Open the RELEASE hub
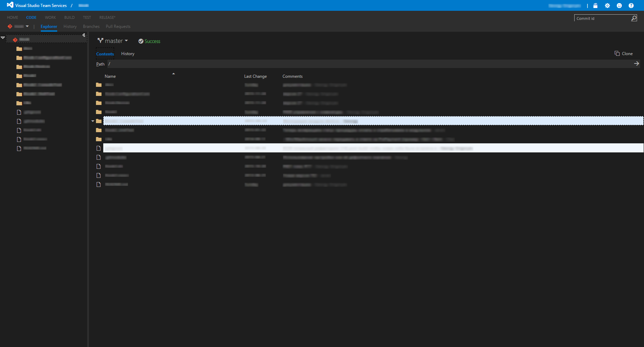This screenshot has width=644, height=347. tap(107, 17)
